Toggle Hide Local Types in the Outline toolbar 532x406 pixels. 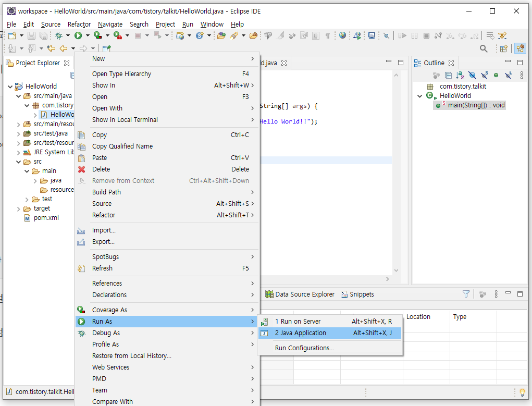[508, 76]
